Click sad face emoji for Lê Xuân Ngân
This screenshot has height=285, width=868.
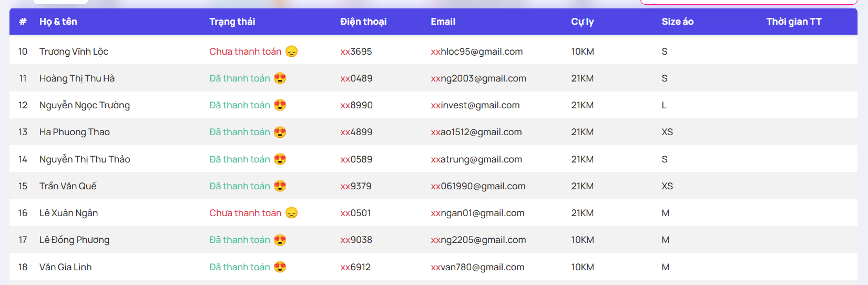pyautogui.click(x=291, y=213)
